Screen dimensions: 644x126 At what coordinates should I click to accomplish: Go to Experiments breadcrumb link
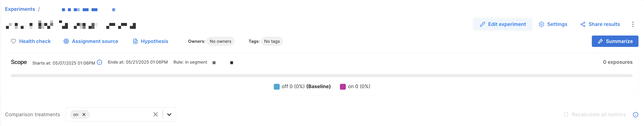pos(20,9)
